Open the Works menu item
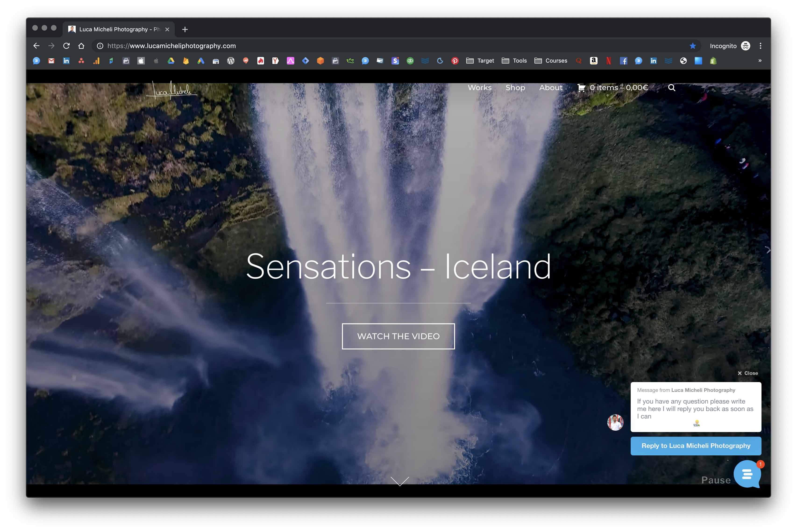Screen dimensions: 797x532 click(x=479, y=88)
